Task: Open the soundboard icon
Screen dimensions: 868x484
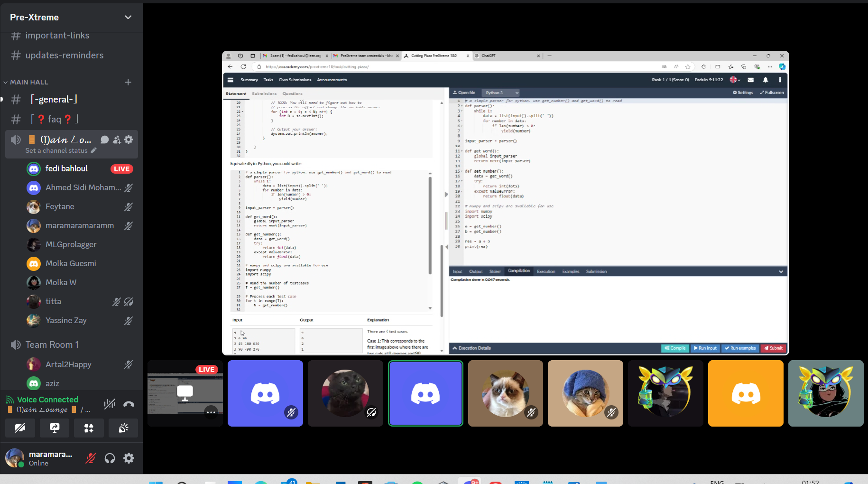Action: pyautogui.click(x=123, y=428)
